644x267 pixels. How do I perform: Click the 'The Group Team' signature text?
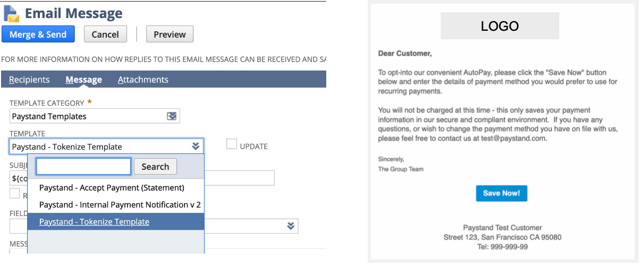pyautogui.click(x=401, y=169)
